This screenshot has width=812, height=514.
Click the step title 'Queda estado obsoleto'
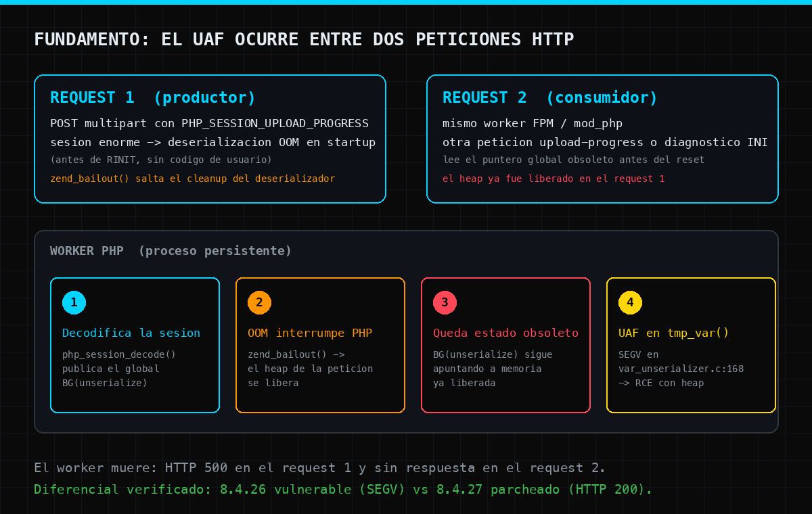pyautogui.click(x=505, y=333)
